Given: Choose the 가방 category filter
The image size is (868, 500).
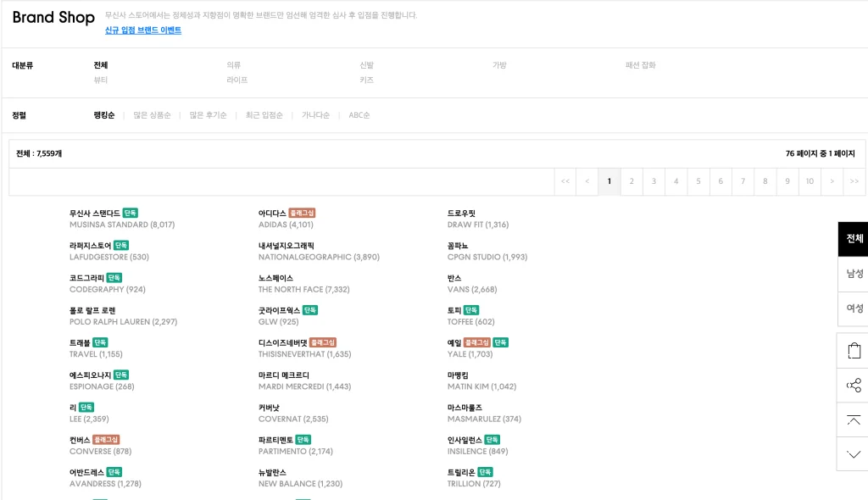Looking at the screenshot, I should (499, 64).
